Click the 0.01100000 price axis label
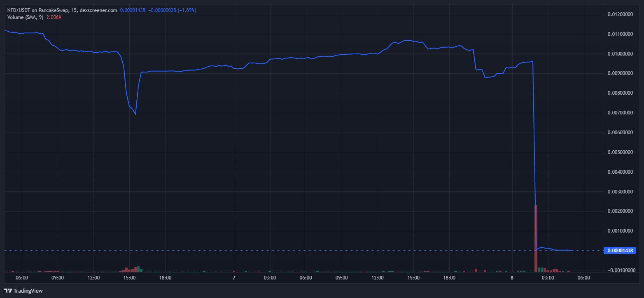The image size is (644, 298). click(620, 34)
